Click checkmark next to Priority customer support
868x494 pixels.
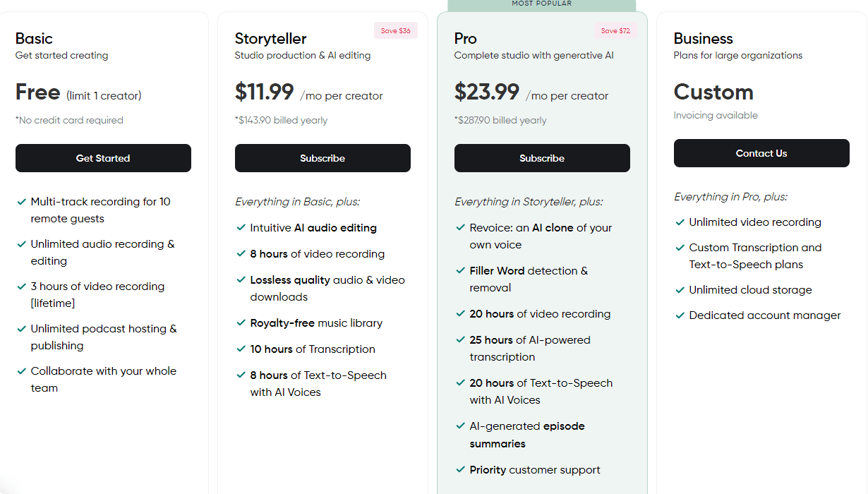point(461,470)
